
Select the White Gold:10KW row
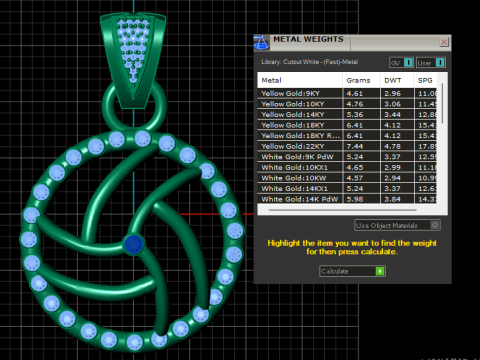click(x=347, y=178)
